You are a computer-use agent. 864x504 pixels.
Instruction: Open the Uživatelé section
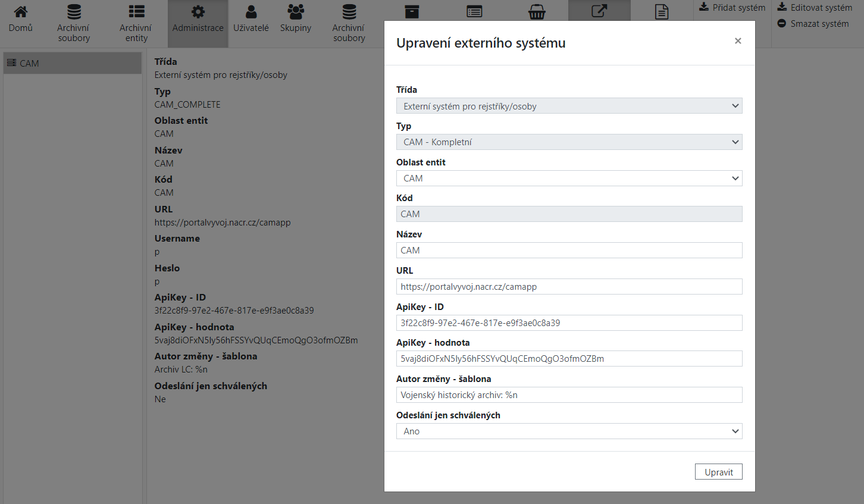coord(251,22)
